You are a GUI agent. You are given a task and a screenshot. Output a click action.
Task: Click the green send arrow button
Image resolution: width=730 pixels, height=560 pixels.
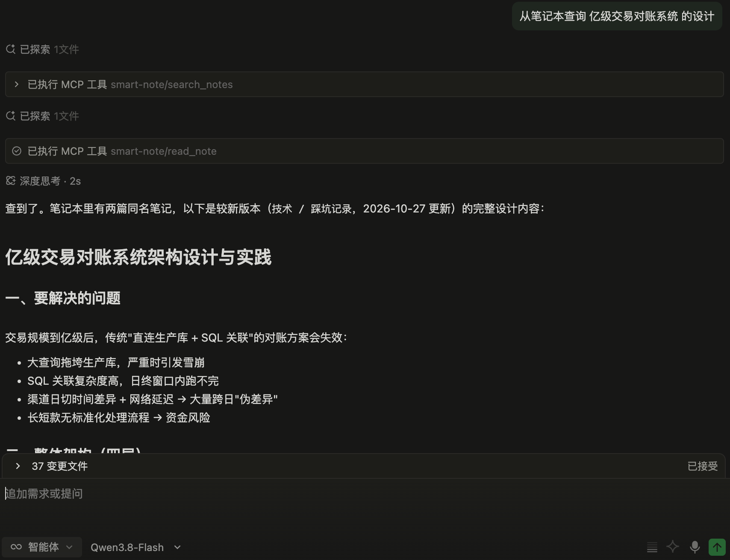click(717, 547)
